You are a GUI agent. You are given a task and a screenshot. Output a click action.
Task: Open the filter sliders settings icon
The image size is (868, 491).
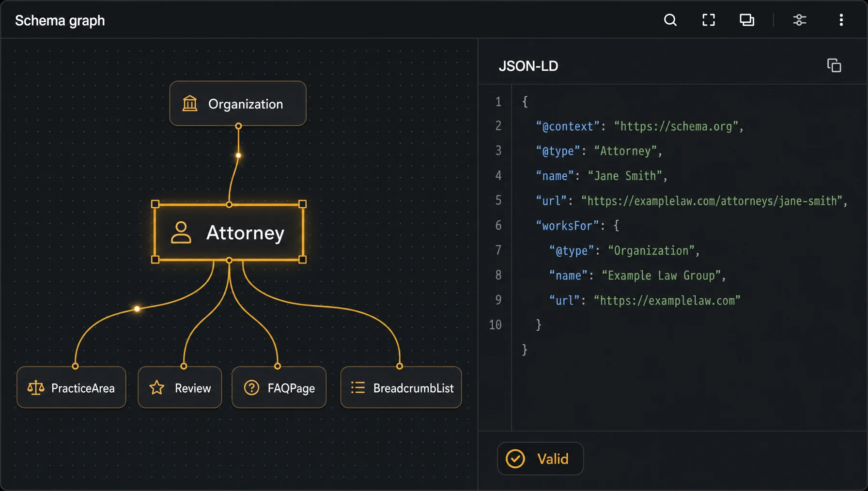[800, 20]
